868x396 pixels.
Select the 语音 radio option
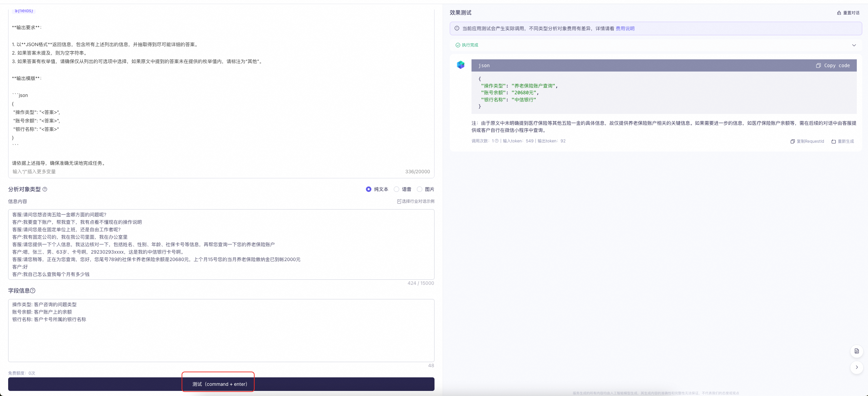[396, 189]
